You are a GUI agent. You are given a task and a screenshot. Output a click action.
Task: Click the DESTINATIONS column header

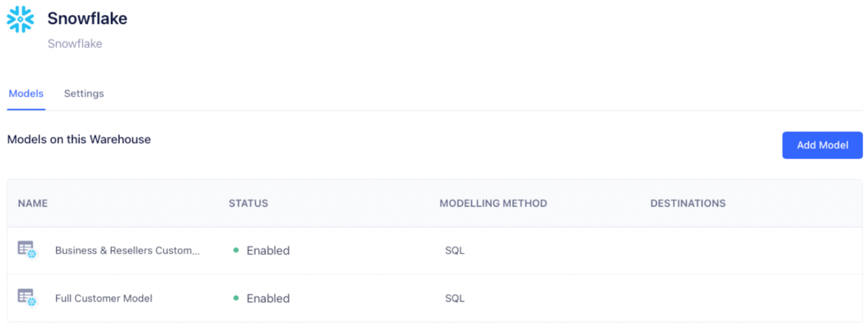[688, 203]
